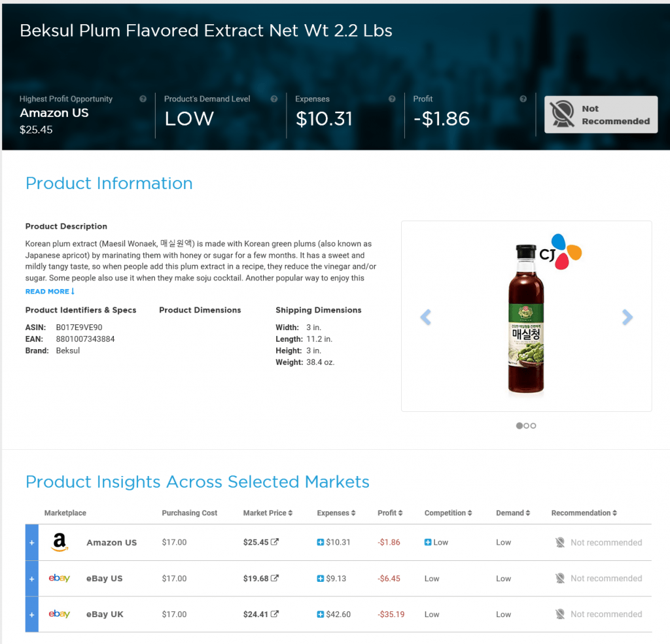Click the Not Recommended badge button
Screen dimensions: 670x644
pyautogui.click(x=601, y=114)
